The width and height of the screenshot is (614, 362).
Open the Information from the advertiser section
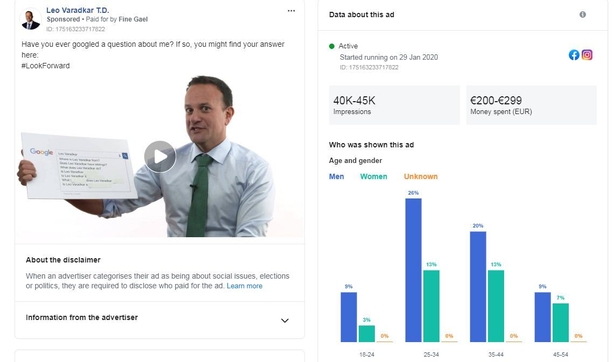[159, 320]
